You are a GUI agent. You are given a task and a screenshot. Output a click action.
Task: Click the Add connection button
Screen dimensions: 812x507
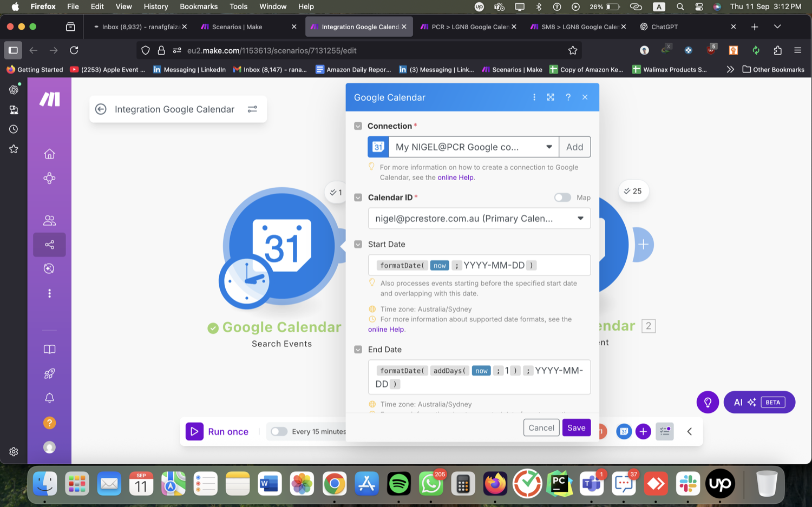tap(574, 147)
